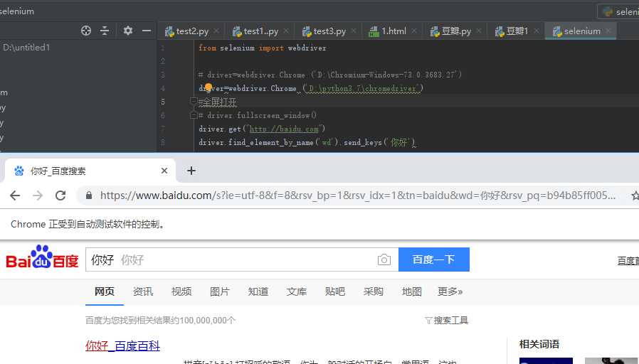Open project panel settings gear

(128, 31)
